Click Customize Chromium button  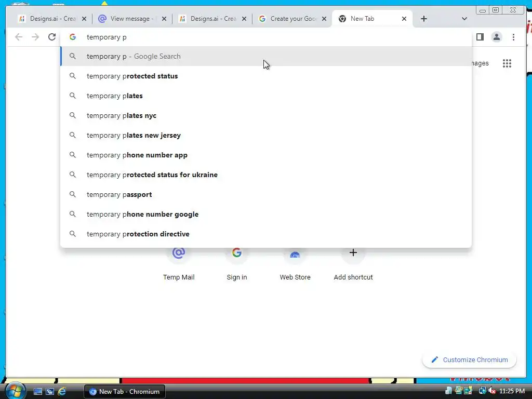[x=469, y=360]
